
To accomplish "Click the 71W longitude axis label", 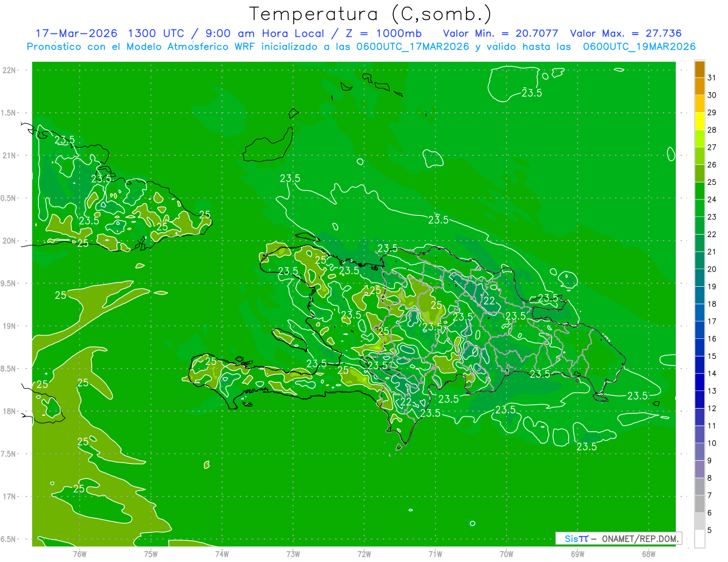I will 435,554.
